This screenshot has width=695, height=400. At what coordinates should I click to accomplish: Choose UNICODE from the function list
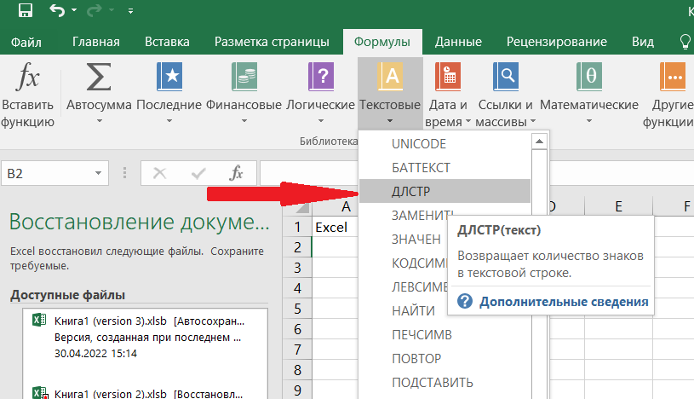(x=445, y=144)
